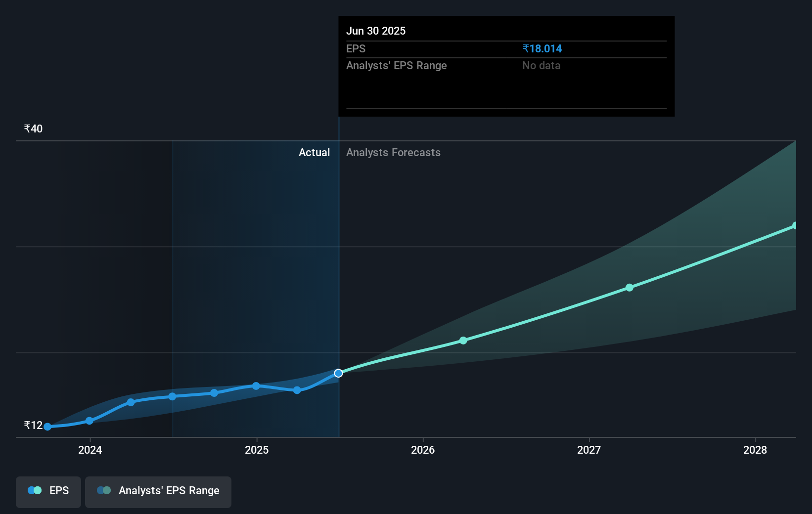
Task: Toggle the Analysts' EPS Range legend entry
Action: [158, 491]
